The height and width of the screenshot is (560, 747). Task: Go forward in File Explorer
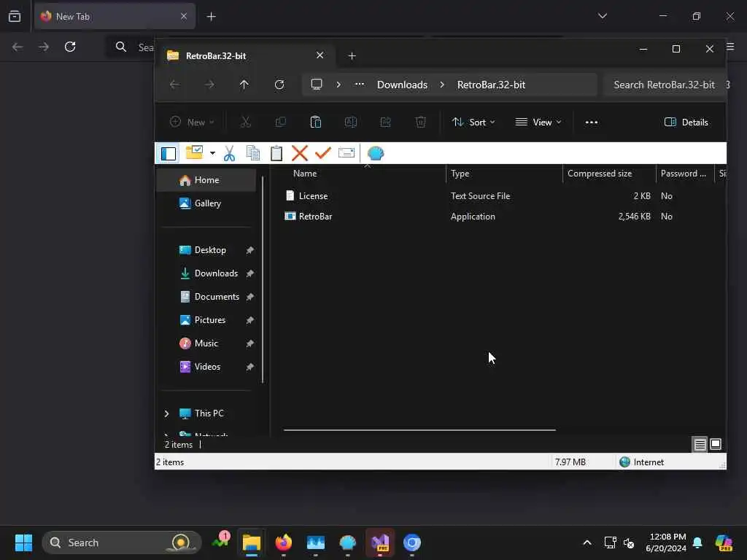209,85
